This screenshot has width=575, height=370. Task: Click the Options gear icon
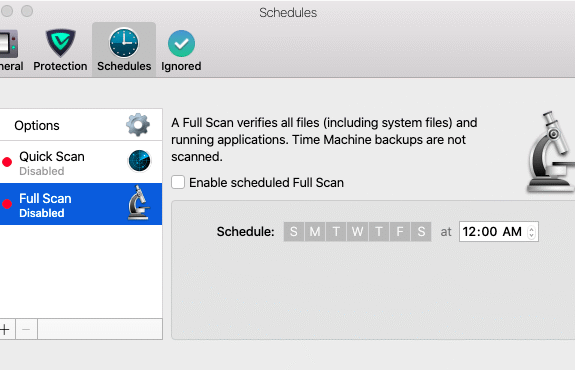138,125
